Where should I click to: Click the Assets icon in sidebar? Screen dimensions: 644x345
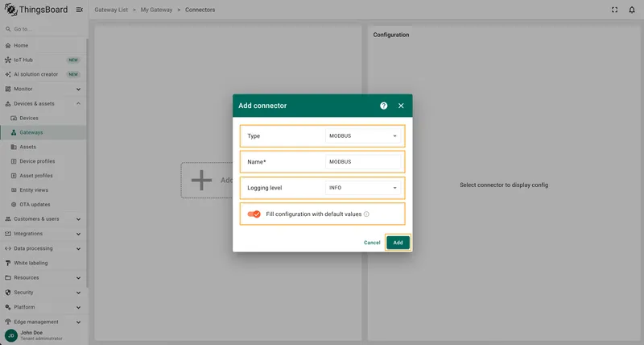coord(14,147)
